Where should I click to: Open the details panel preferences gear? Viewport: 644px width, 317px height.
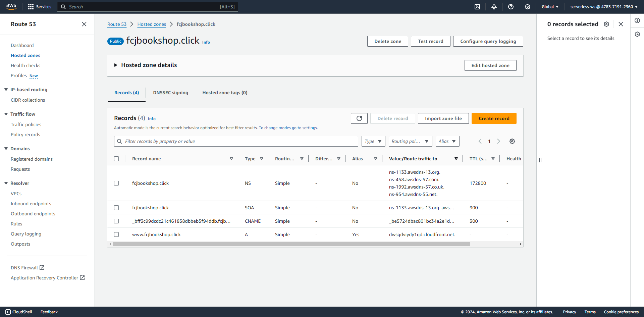606,24
